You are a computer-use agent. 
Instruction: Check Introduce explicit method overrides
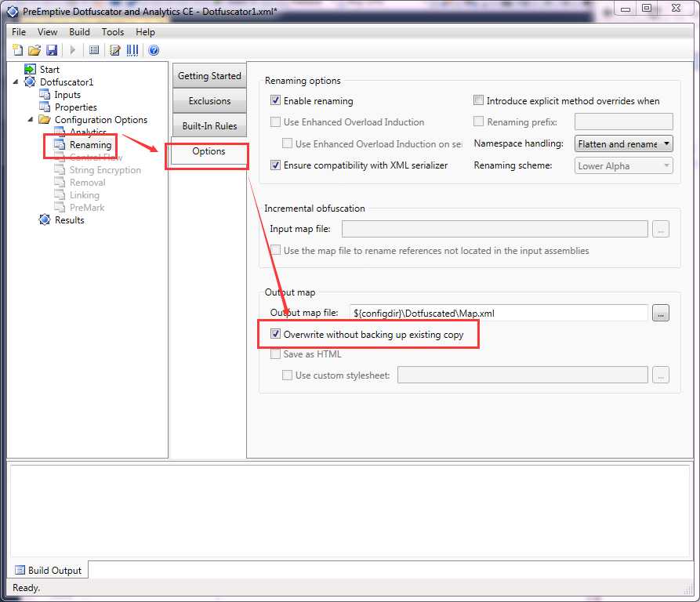(479, 100)
